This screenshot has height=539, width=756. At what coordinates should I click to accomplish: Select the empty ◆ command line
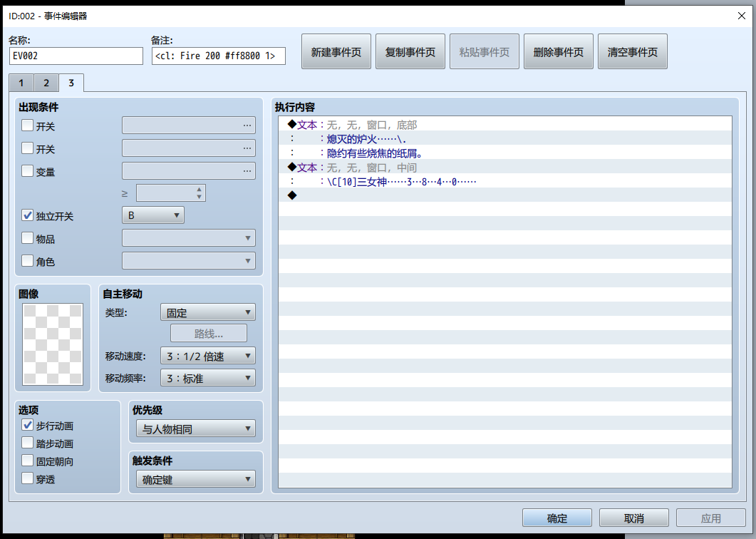(504, 195)
